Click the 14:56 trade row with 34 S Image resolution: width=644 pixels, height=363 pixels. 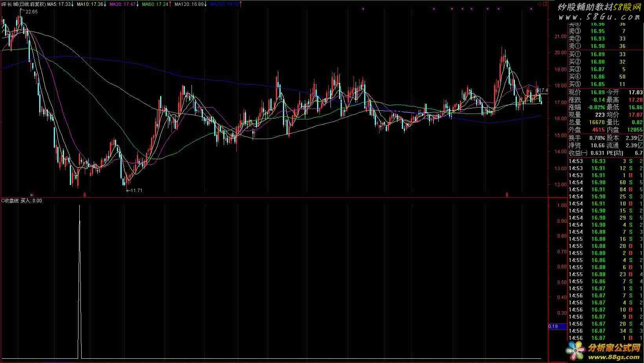click(x=606, y=331)
